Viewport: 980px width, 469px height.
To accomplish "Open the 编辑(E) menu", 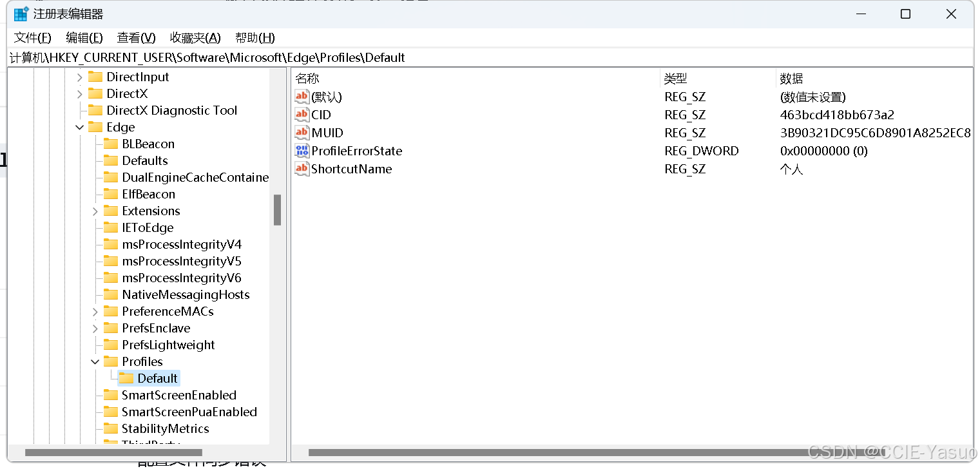I will (84, 37).
